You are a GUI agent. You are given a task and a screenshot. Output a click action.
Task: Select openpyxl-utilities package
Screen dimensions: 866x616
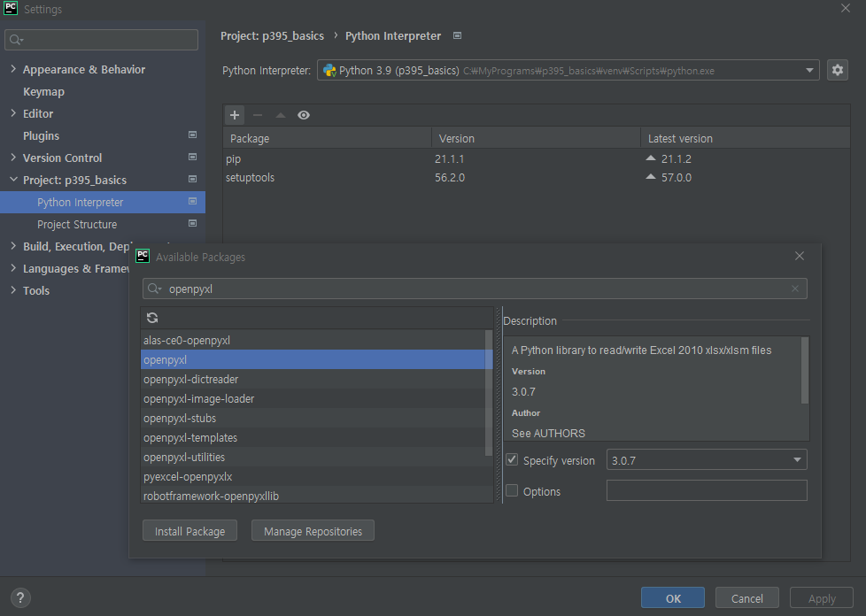coord(313,457)
